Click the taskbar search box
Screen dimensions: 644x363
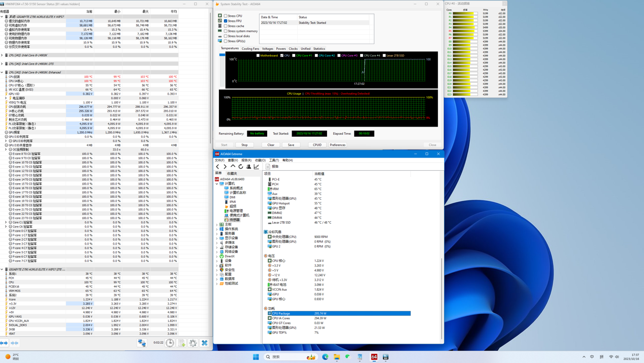(x=291, y=357)
